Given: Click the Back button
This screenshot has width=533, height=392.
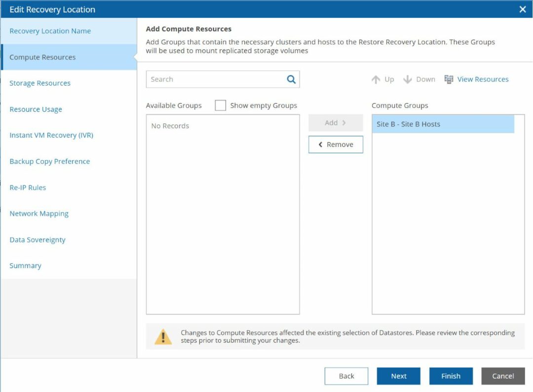Looking at the screenshot, I should tap(346, 376).
